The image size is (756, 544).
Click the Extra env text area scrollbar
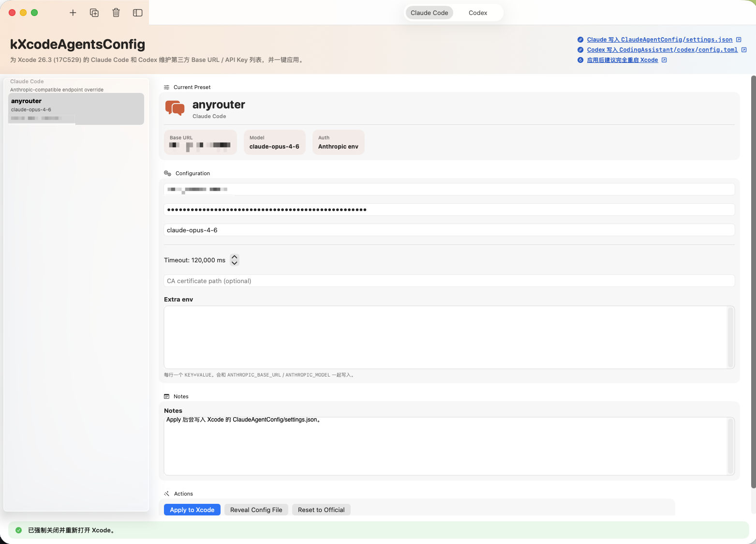tap(731, 337)
